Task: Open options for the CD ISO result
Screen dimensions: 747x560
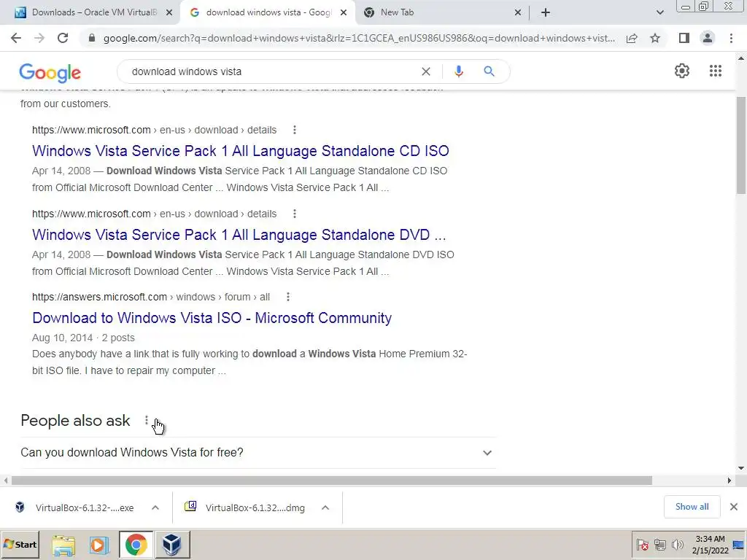Action: 295,130
